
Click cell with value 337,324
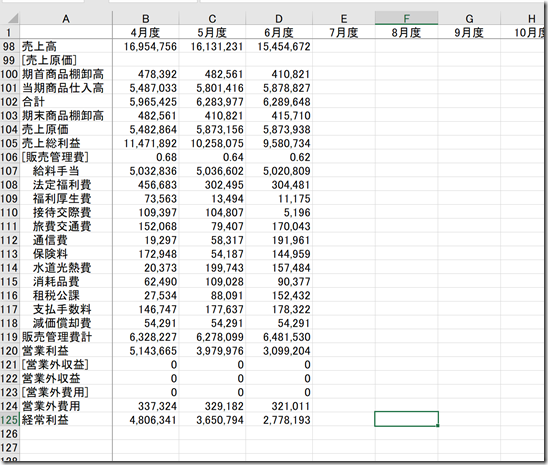(146, 406)
